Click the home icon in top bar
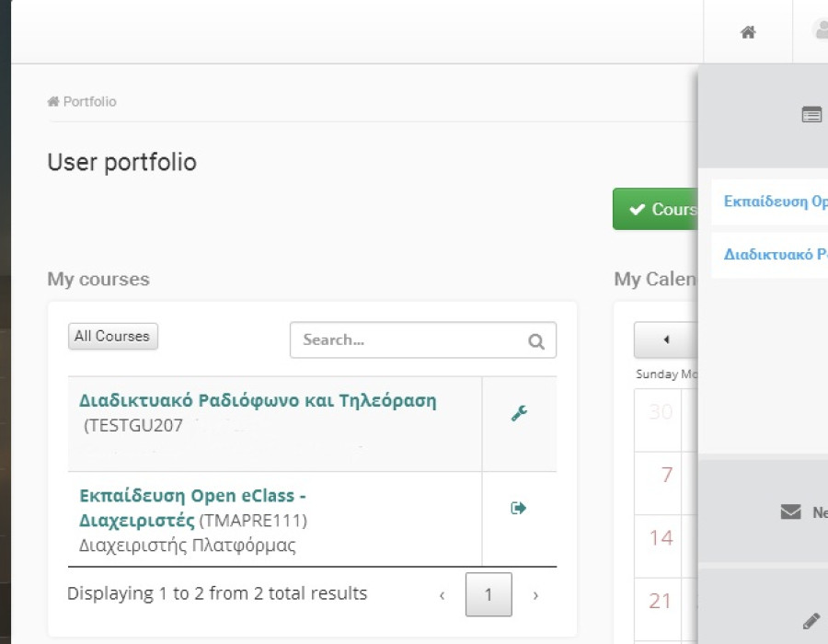828x644 pixels. (748, 32)
